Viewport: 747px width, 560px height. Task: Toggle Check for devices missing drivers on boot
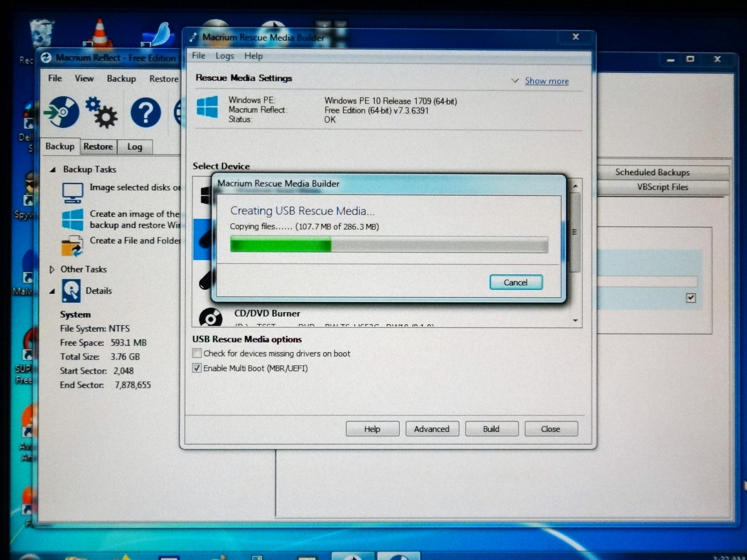coord(197,353)
